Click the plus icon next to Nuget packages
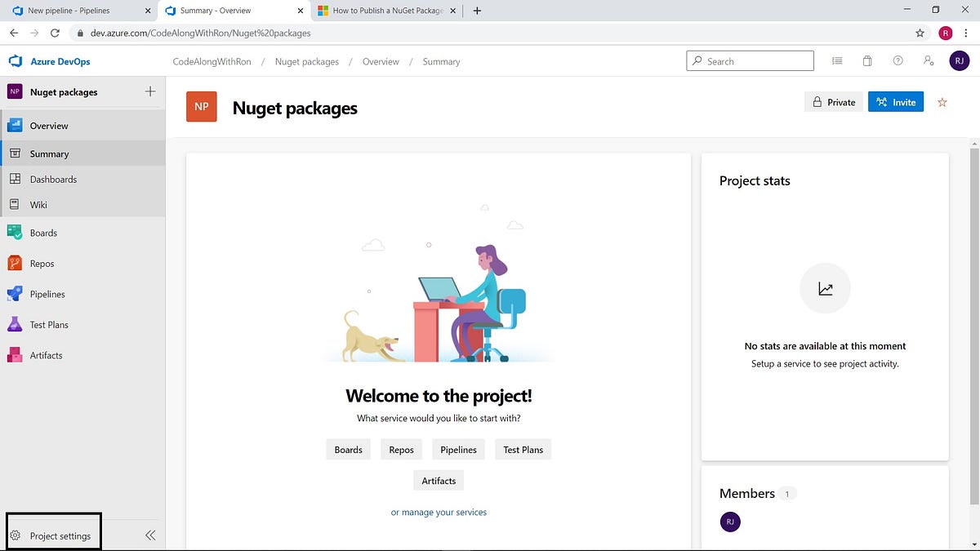The image size is (980, 551). click(150, 91)
